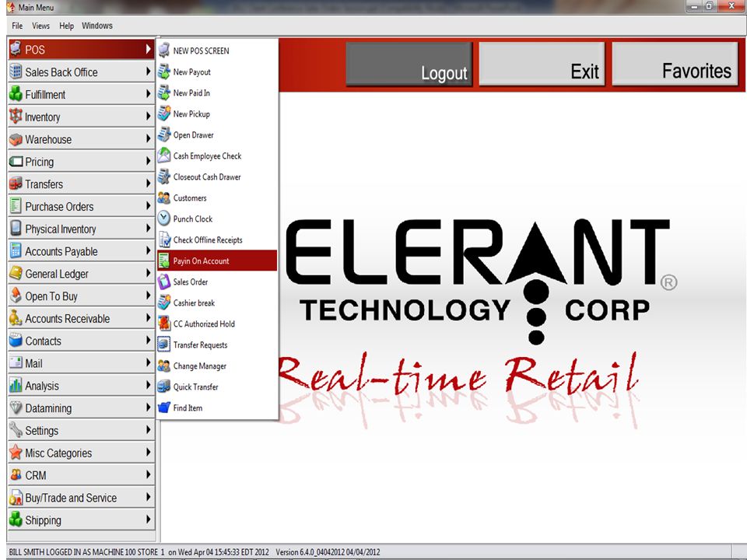Click the 'Closeout Cash Drawer' label
The image size is (747, 560).
[207, 177]
